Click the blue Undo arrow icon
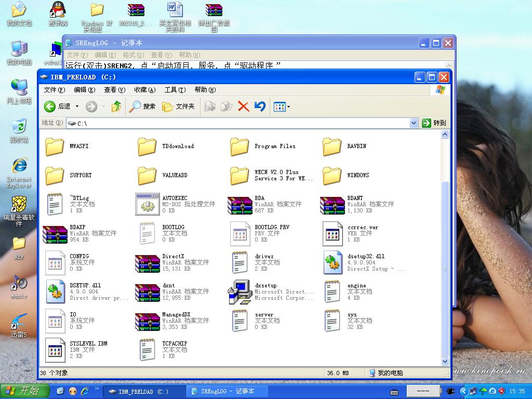 (260, 107)
